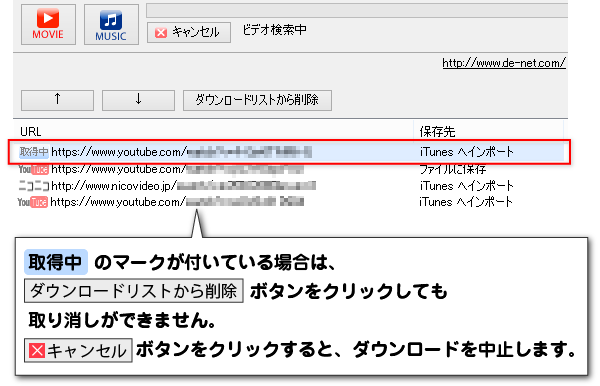
Task: Click the progress bar at the top
Action: (357, 10)
